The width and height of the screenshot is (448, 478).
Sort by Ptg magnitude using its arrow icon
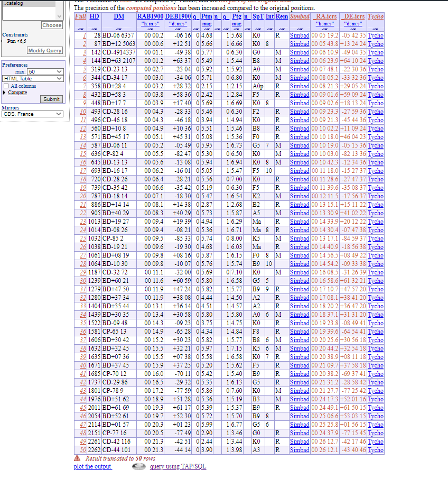click(x=236, y=29)
